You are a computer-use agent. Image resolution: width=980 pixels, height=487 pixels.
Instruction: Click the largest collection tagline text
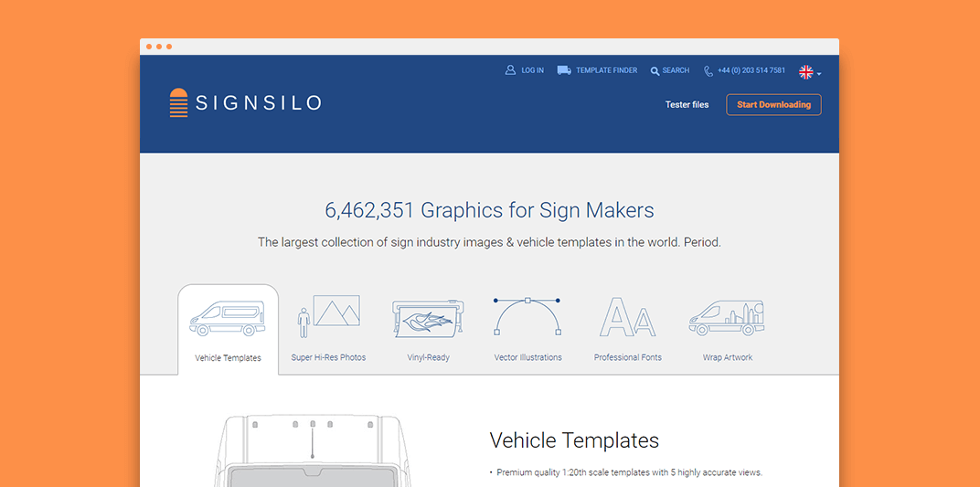pos(489,242)
